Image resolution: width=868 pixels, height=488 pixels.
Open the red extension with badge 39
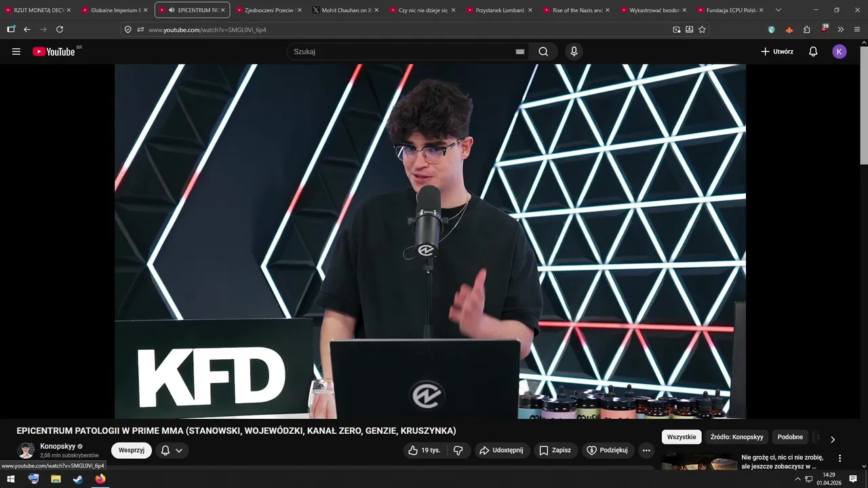coord(824,29)
